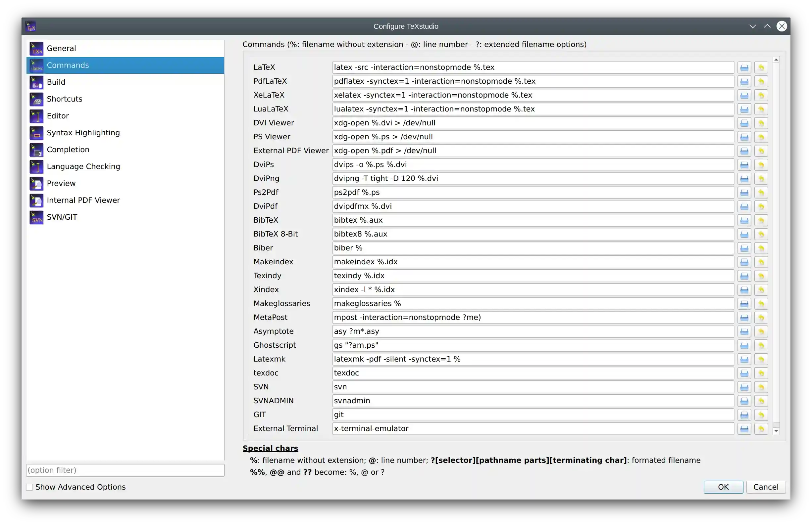Enable Show Advanced Options
Screen dimensions: 812x525
pos(30,487)
